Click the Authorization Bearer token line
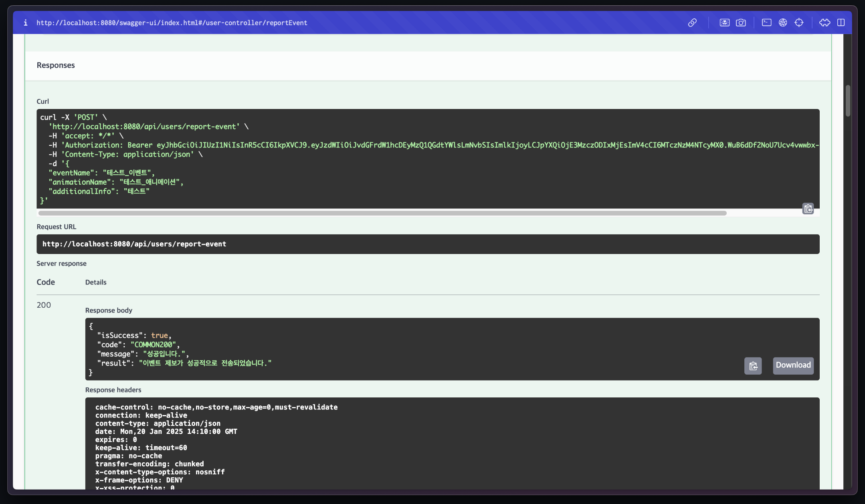The height and width of the screenshot is (504, 865). pos(433,145)
